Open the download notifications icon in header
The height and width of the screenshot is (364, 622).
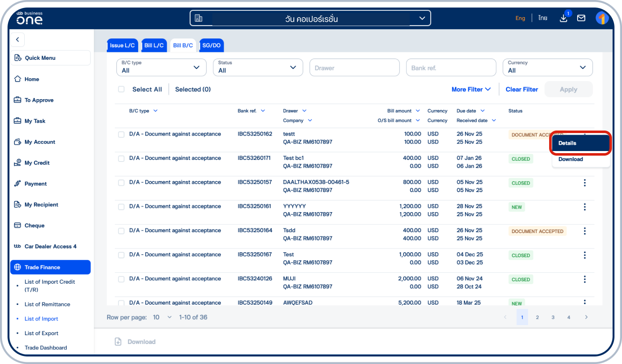click(564, 18)
